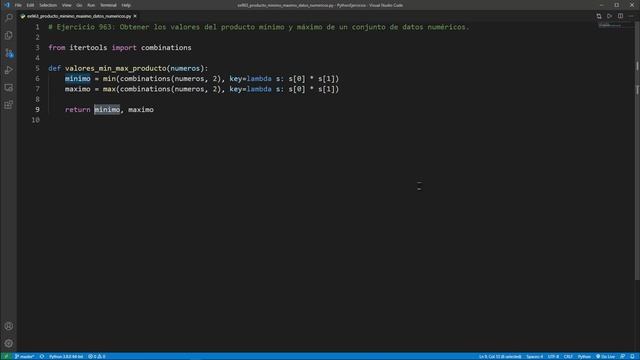The height and width of the screenshot is (360, 640).
Task: Click the 'maximo' variable on line 7
Action: [x=78, y=89]
